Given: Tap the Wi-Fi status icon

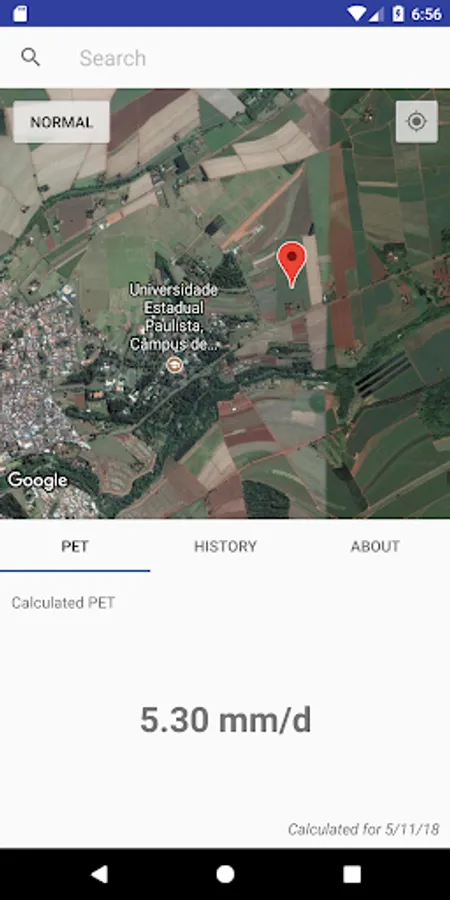Looking at the screenshot, I should (357, 13).
